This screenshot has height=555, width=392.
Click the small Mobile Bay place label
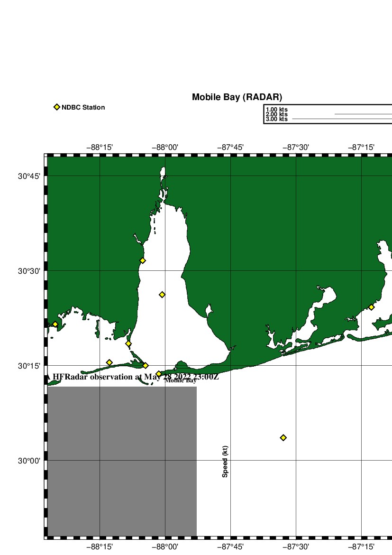click(181, 380)
